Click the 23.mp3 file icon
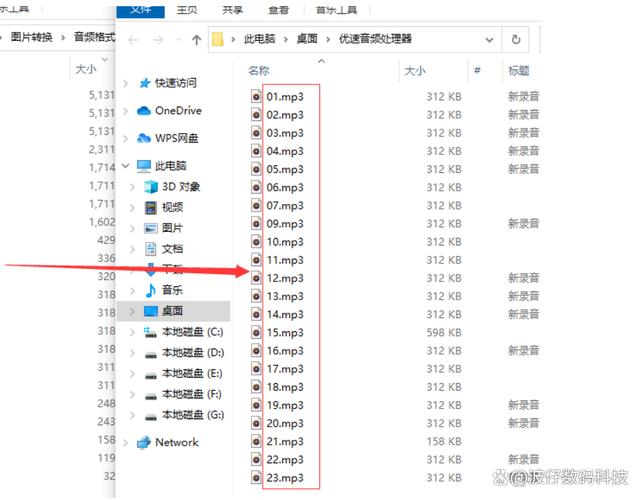Image resolution: width=641 pixels, height=500 pixels. [256, 478]
